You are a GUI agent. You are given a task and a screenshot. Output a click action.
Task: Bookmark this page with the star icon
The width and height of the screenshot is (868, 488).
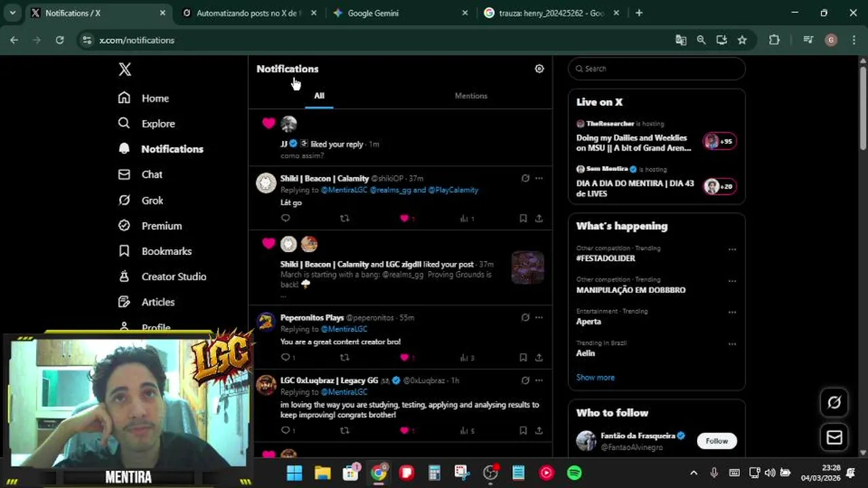tap(742, 40)
